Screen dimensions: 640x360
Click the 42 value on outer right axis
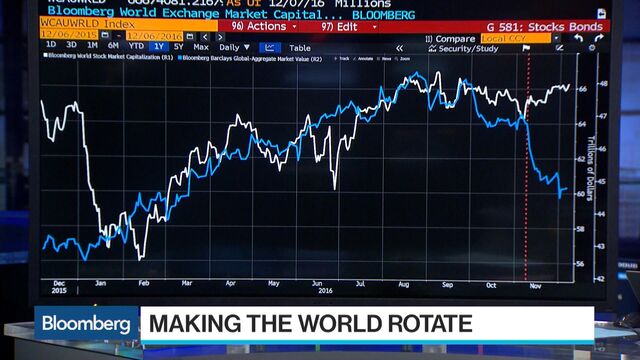point(600,279)
